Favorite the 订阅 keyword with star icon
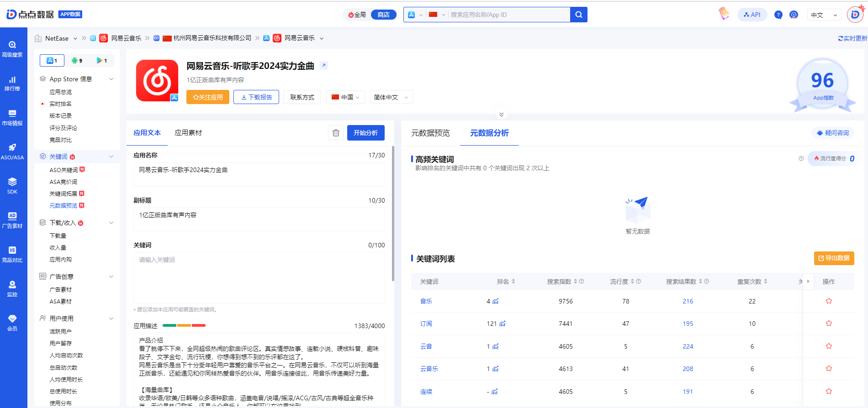Screen dimensions: 868x408 click(828, 324)
